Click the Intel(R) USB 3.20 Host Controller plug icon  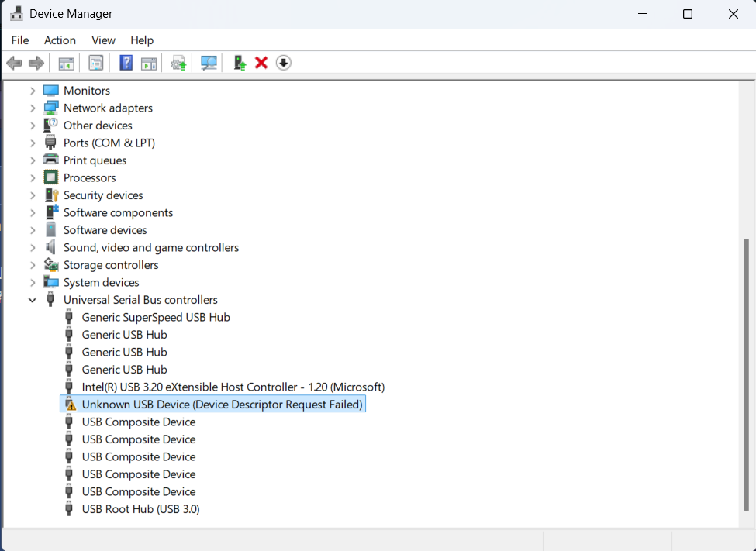coord(69,387)
